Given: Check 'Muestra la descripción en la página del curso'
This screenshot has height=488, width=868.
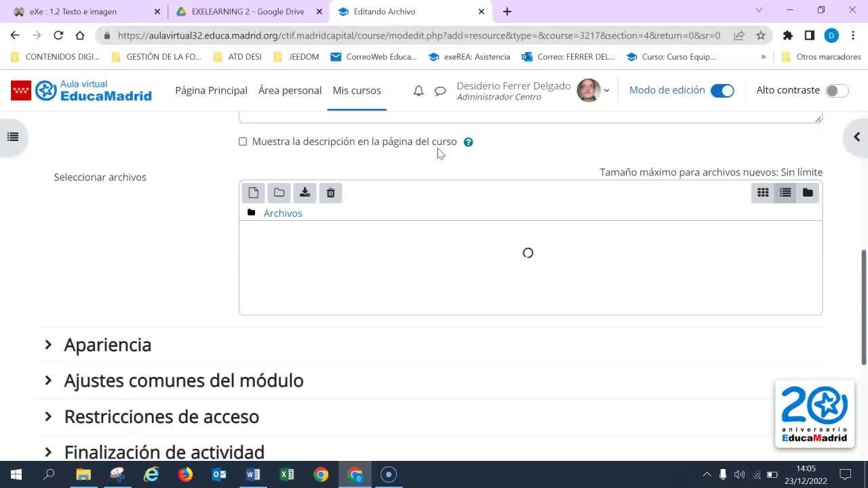Looking at the screenshot, I should [x=243, y=142].
